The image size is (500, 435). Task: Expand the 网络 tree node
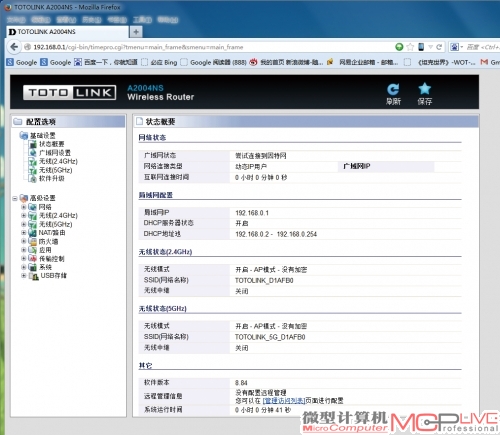point(24,207)
